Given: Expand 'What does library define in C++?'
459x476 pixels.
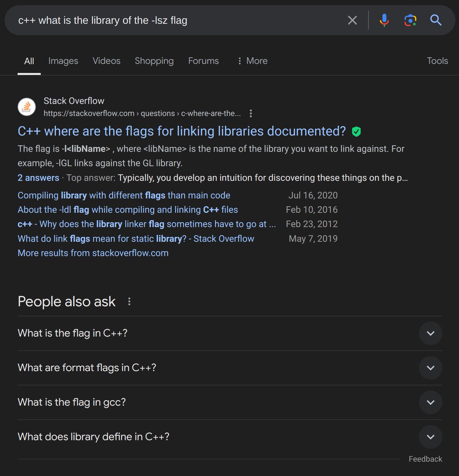Looking at the screenshot, I should click(x=230, y=437).
